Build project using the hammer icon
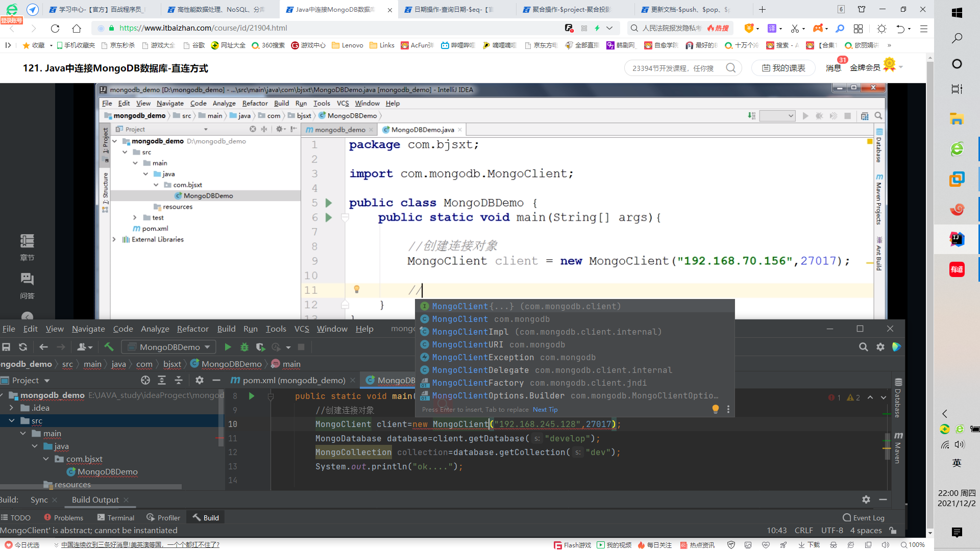This screenshot has height=551, width=980. 109,347
